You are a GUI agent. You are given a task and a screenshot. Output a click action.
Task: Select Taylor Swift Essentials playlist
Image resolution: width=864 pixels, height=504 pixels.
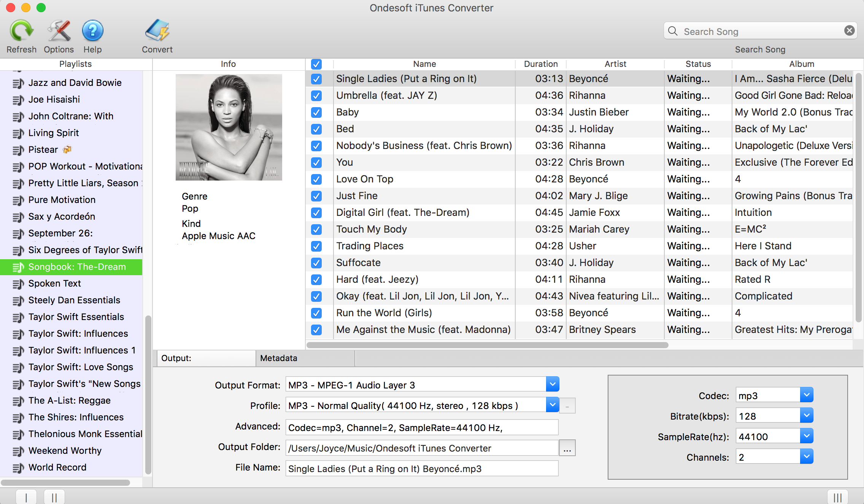(x=76, y=316)
